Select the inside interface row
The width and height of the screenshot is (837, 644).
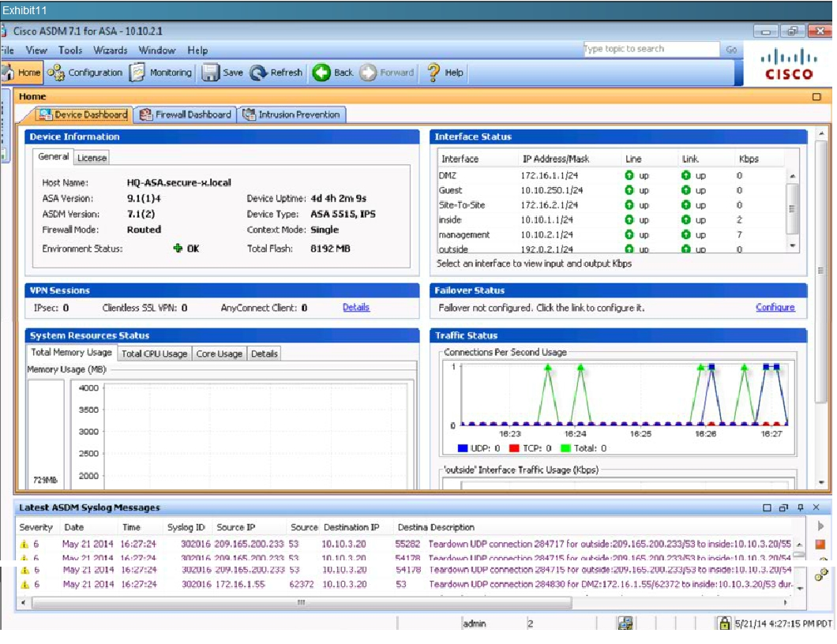click(x=610, y=219)
